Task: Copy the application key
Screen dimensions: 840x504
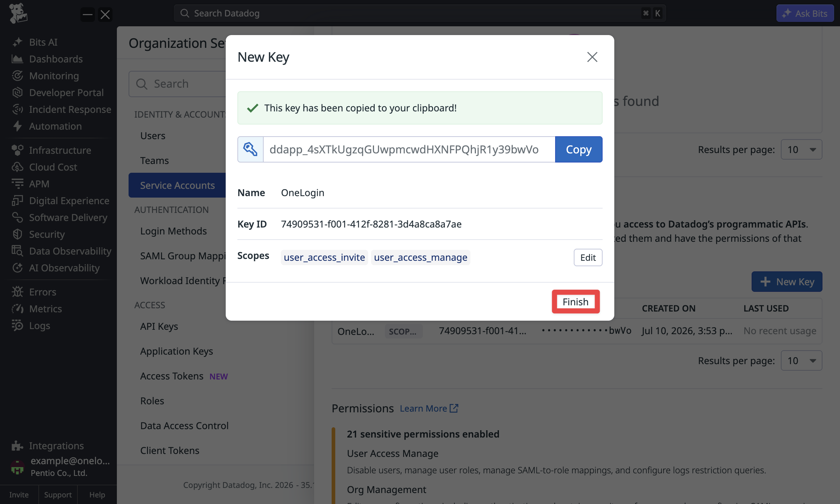Action: point(579,149)
